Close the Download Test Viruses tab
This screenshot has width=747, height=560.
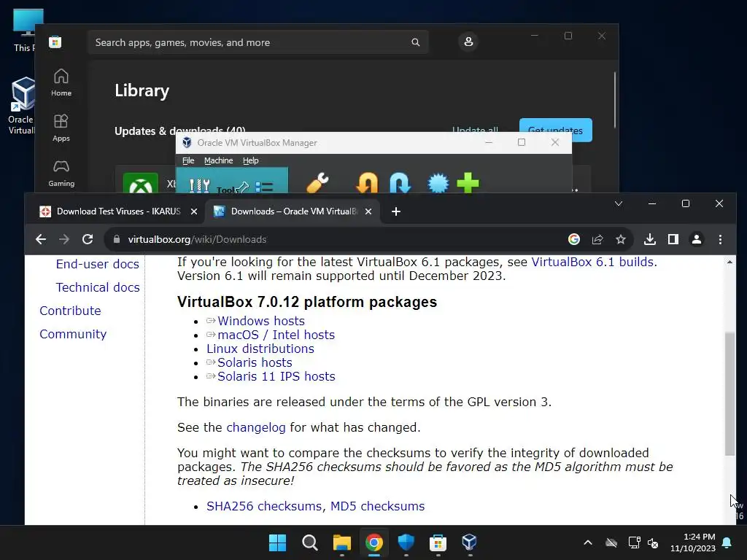pyautogui.click(x=194, y=211)
